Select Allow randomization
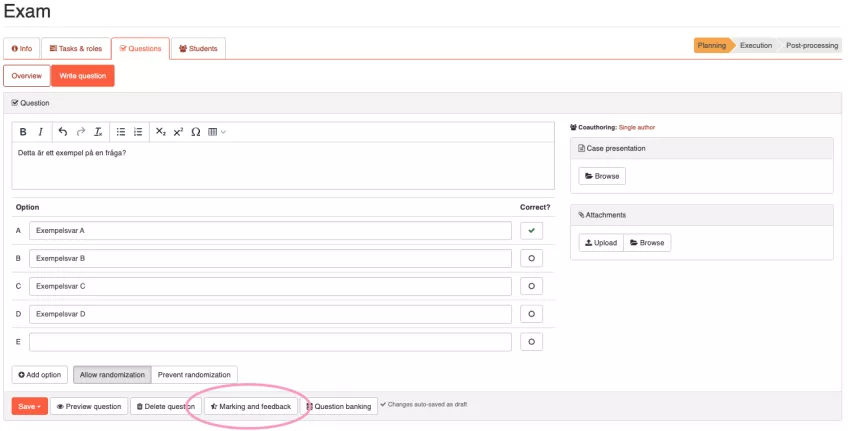The image size is (848, 431). [112, 375]
